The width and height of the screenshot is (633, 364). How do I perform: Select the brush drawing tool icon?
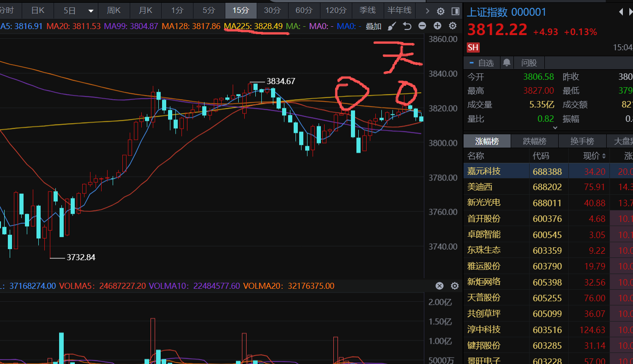point(392,26)
